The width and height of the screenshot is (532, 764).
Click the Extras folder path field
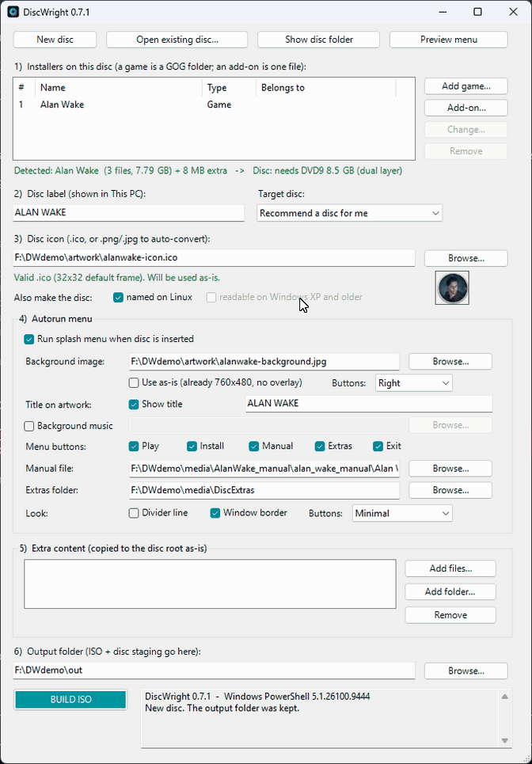264,490
